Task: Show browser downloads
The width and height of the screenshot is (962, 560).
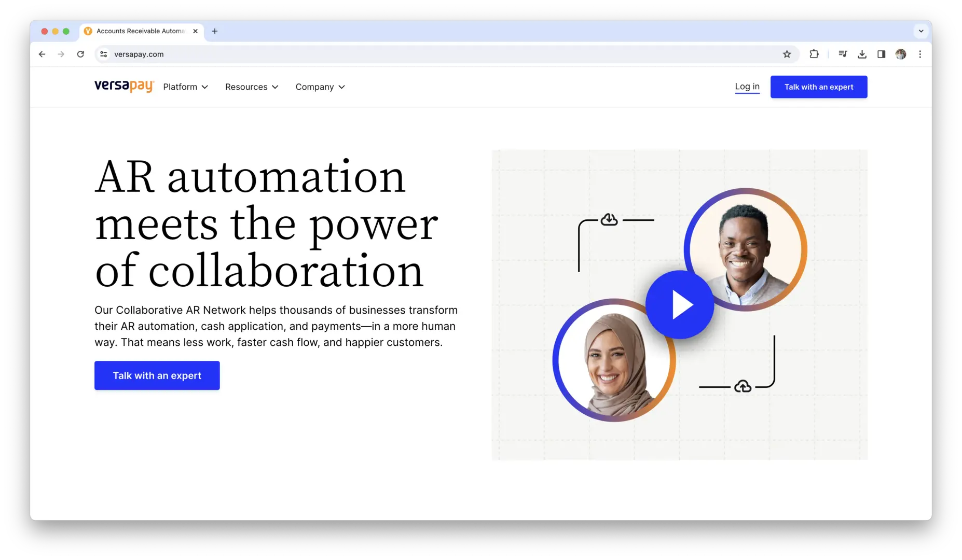Action: 862,54
